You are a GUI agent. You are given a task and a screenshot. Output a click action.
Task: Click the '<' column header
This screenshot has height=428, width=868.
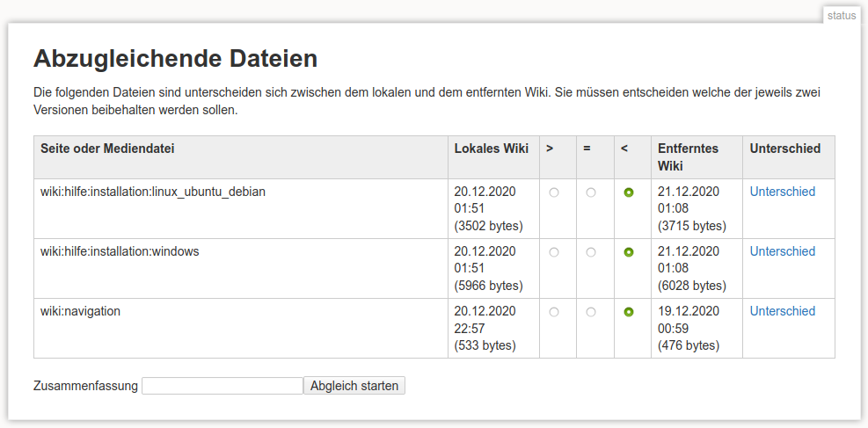click(x=624, y=149)
